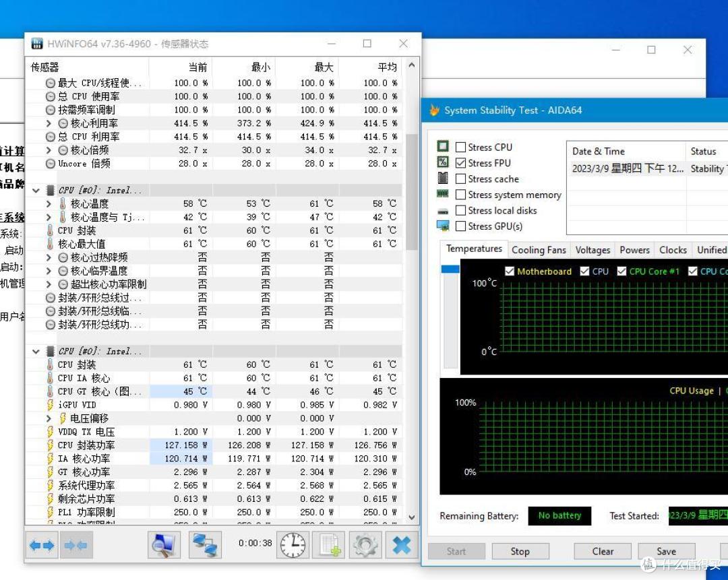
Task: Click the 传感器 column header
Action: 88,67
